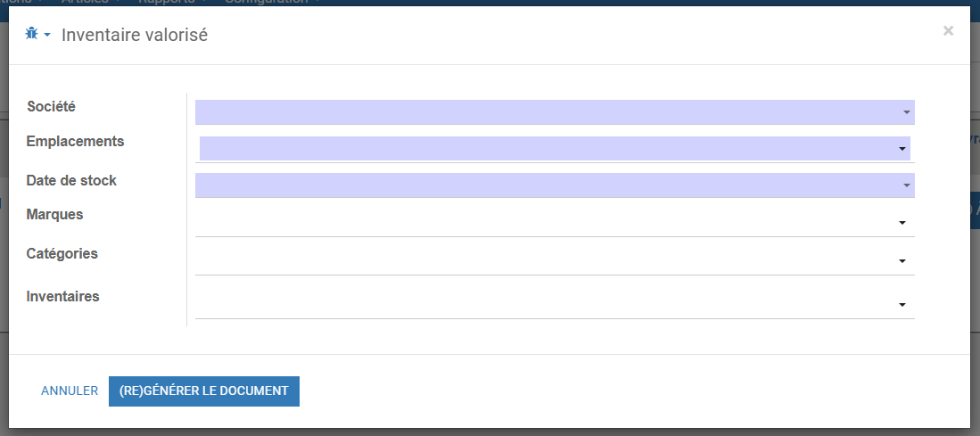
Task: Expand the Société dropdown arrow
Action: [906, 112]
